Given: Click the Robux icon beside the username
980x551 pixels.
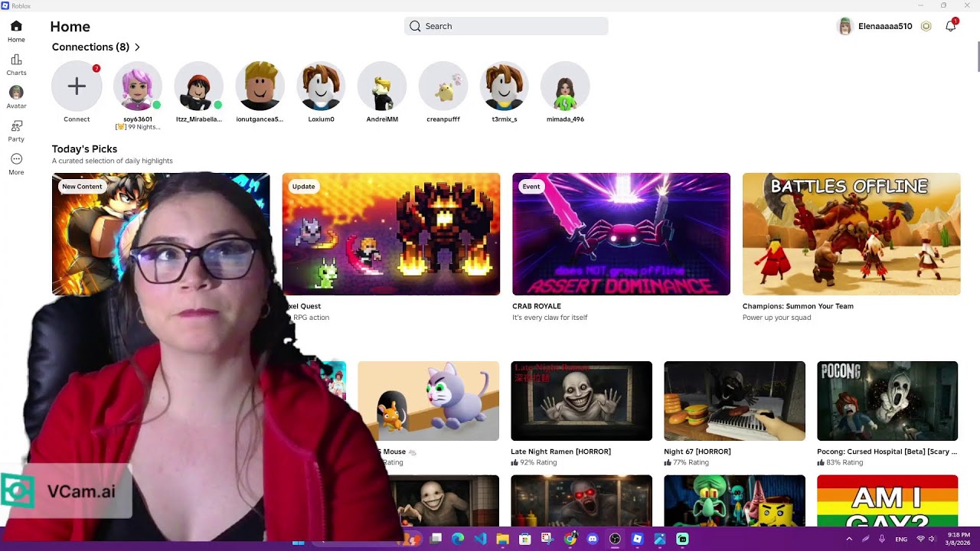Looking at the screenshot, I should 926,26.
